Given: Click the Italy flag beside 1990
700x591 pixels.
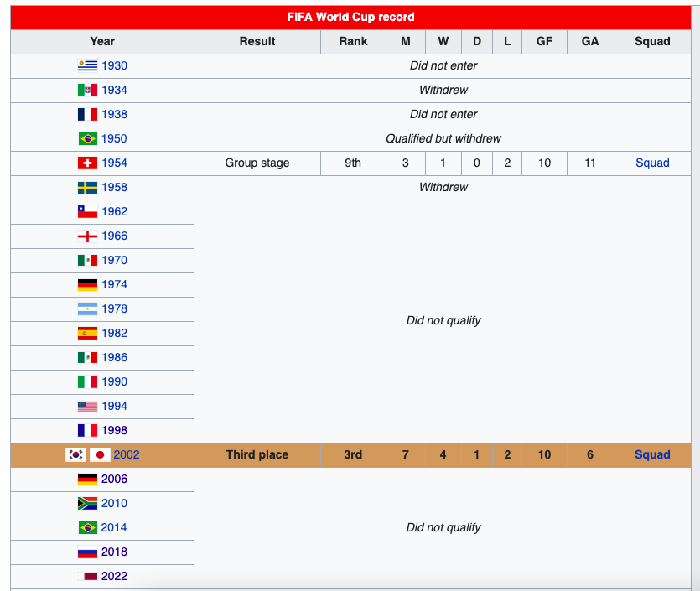Looking at the screenshot, I should pos(87,381).
